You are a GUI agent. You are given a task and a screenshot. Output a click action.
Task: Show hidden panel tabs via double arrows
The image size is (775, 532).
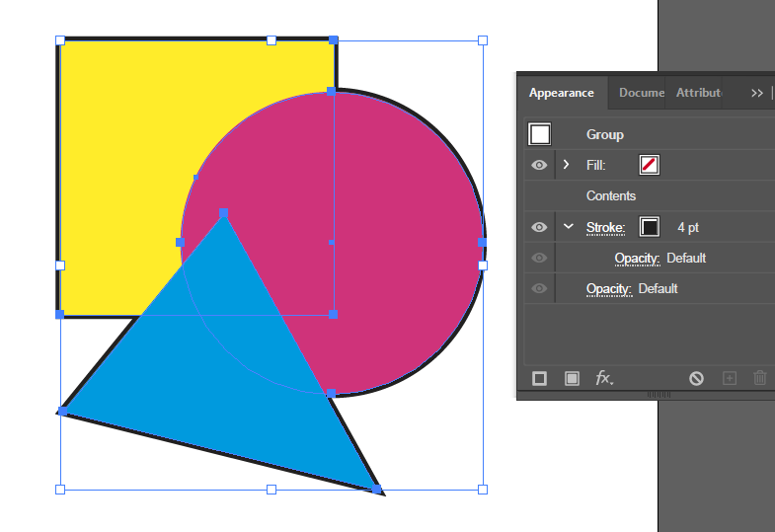point(756,93)
